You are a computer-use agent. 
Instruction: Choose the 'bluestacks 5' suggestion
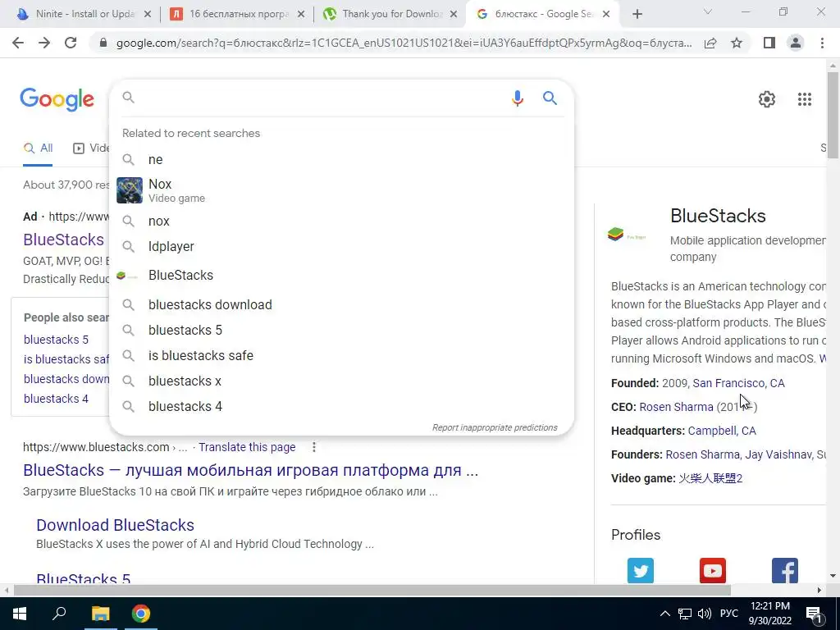341,330
